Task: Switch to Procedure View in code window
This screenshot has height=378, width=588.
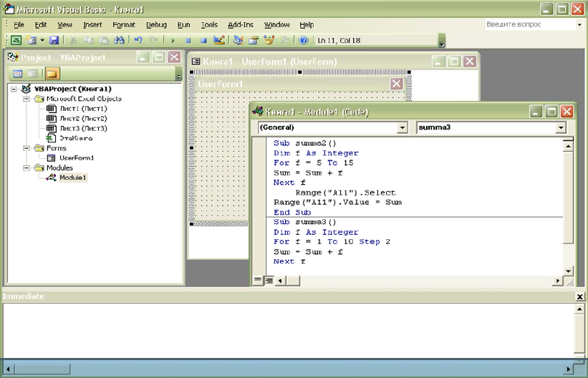Action: [257, 280]
